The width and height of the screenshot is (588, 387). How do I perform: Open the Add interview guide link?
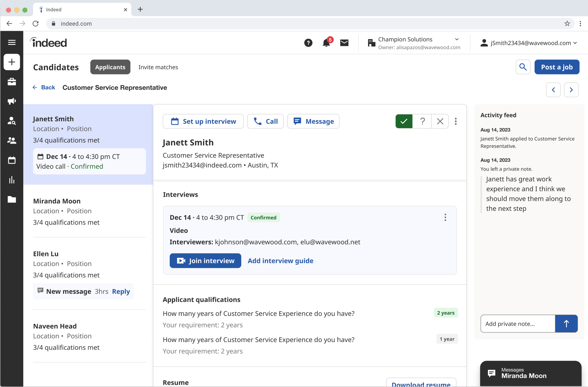(x=280, y=260)
